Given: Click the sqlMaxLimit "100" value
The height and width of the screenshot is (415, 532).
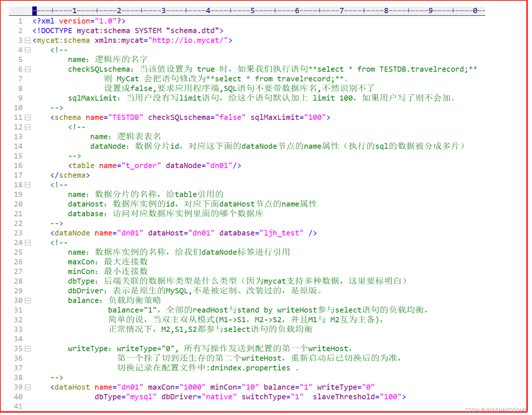Looking at the screenshot, I should [315, 117].
